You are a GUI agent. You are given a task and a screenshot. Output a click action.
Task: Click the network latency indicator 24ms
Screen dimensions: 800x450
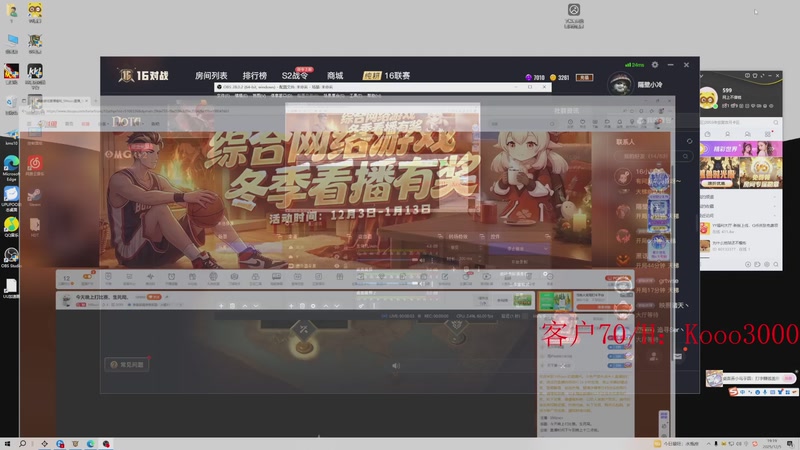point(634,65)
